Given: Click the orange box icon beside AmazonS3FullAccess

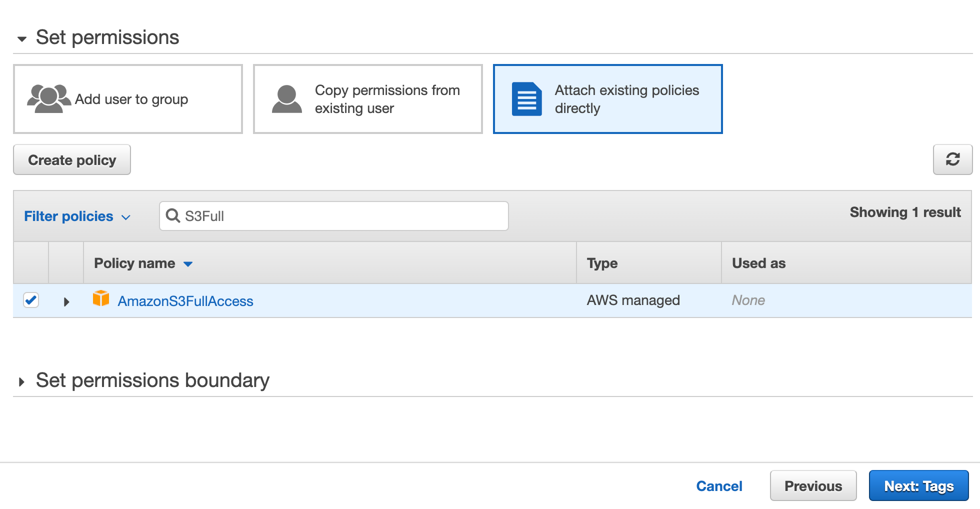Looking at the screenshot, I should (101, 298).
